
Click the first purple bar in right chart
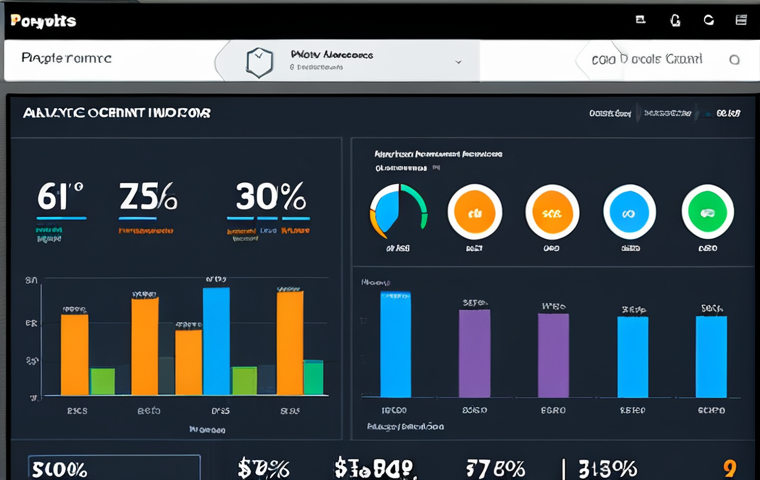click(474, 354)
